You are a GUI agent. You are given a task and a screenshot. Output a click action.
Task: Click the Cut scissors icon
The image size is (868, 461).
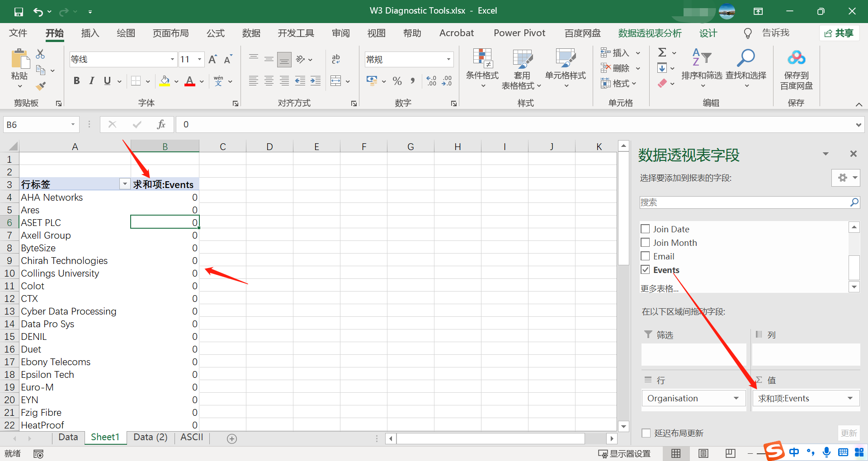(40, 54)
